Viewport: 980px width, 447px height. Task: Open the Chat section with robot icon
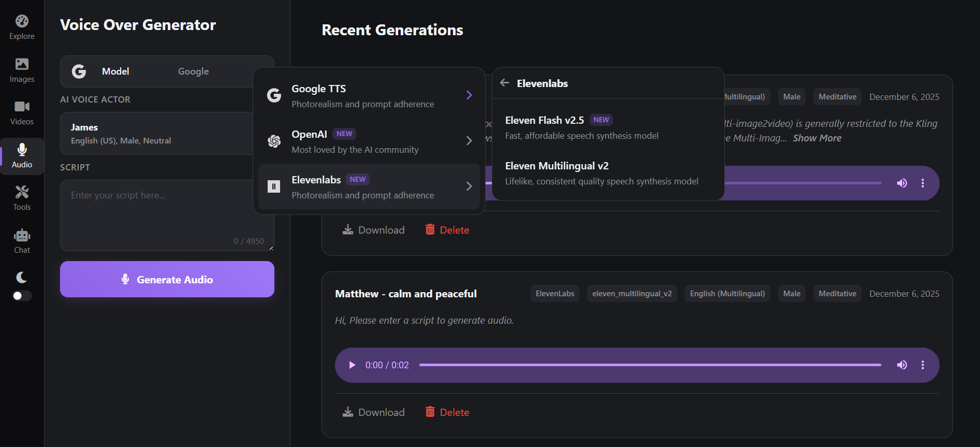click(x=22, y=241)
